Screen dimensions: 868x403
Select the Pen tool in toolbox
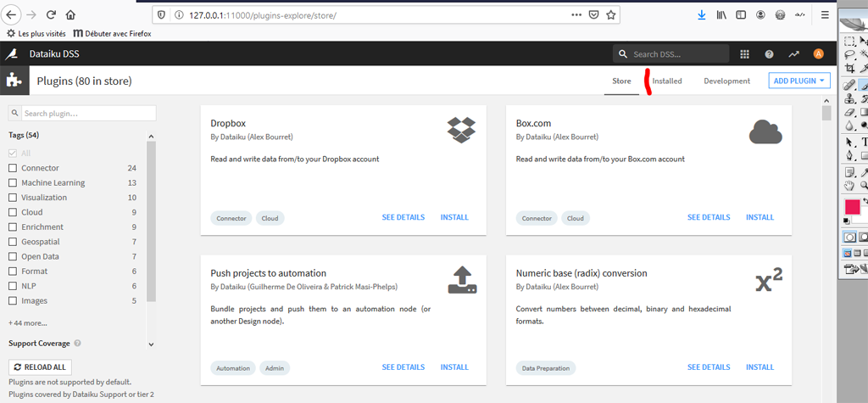coord(849,156)
